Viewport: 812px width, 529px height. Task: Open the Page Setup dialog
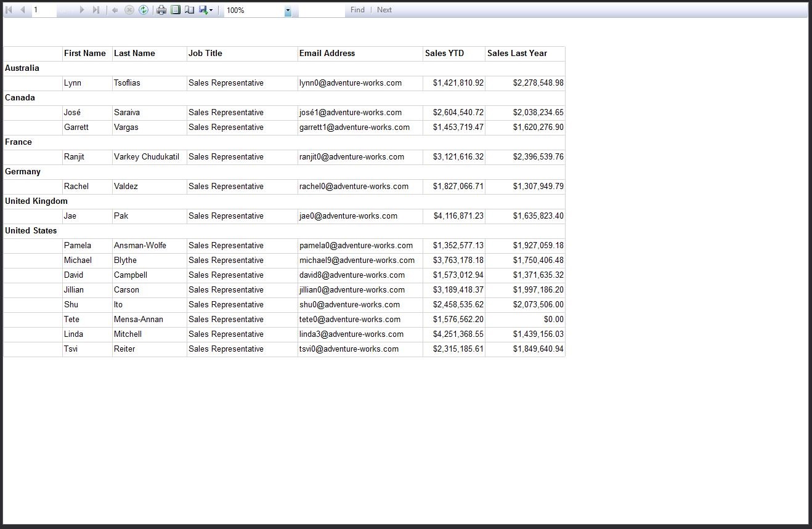pyautogui.click(x=189, y=10)
